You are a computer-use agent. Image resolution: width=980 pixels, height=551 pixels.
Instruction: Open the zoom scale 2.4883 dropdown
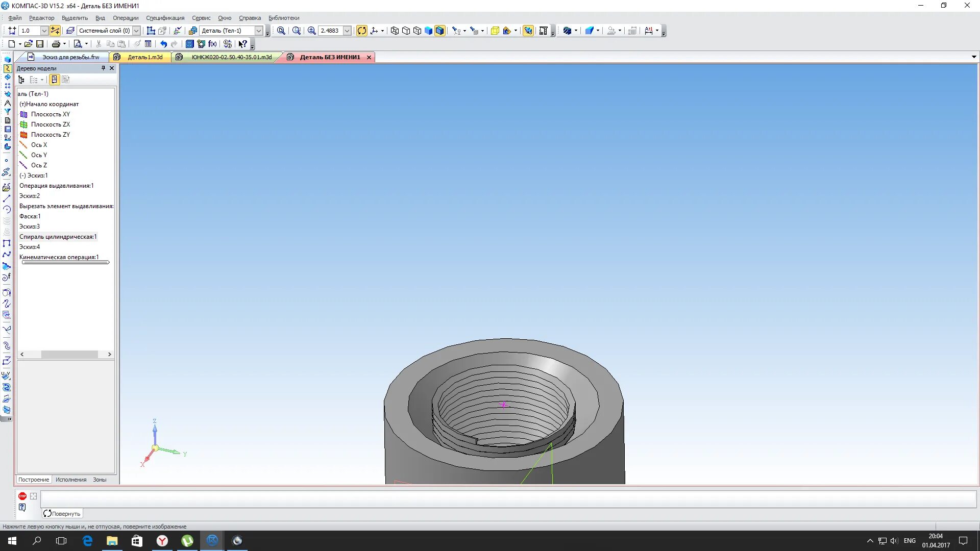(x=347, y=31)
